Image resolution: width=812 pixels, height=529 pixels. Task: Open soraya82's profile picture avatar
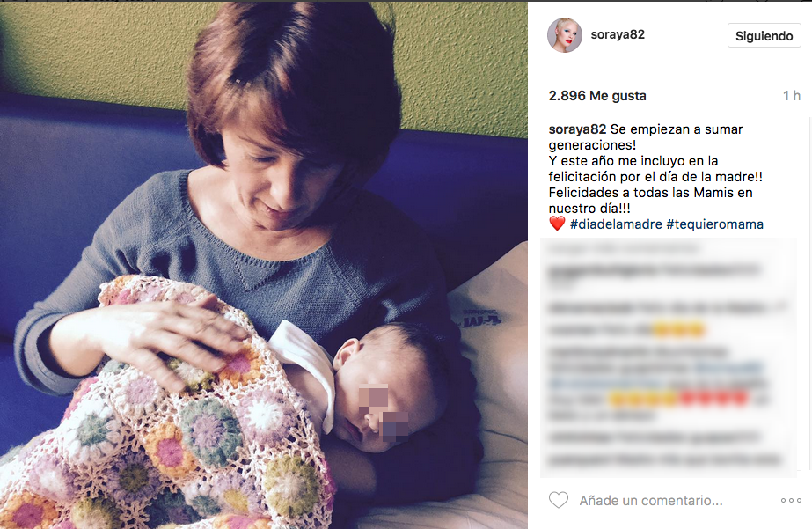[565, 35]
